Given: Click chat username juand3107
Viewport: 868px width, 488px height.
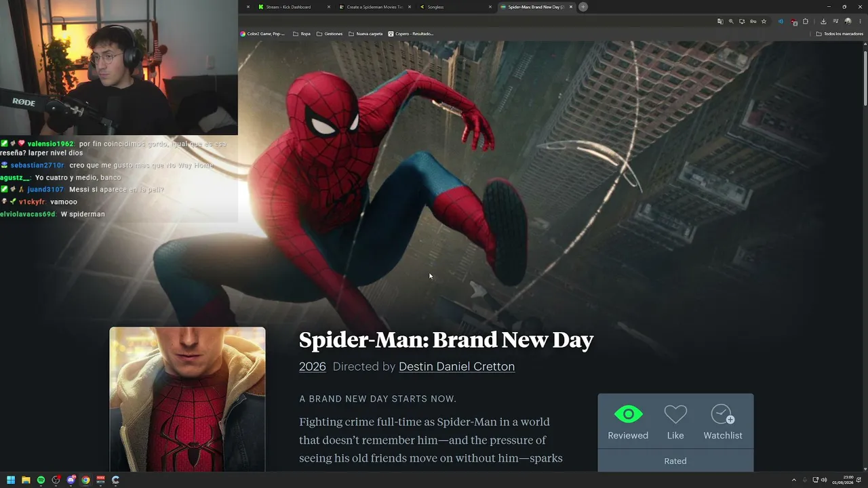Looking at the screenshot, I should pos(45,190).
